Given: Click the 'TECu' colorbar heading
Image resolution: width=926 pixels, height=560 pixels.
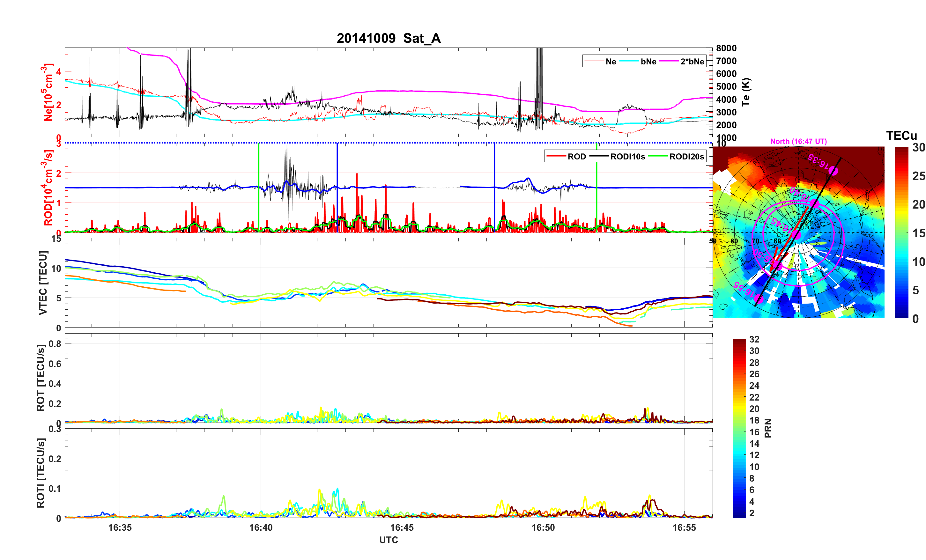Looking at the screenshot, I should coord(901,135).
